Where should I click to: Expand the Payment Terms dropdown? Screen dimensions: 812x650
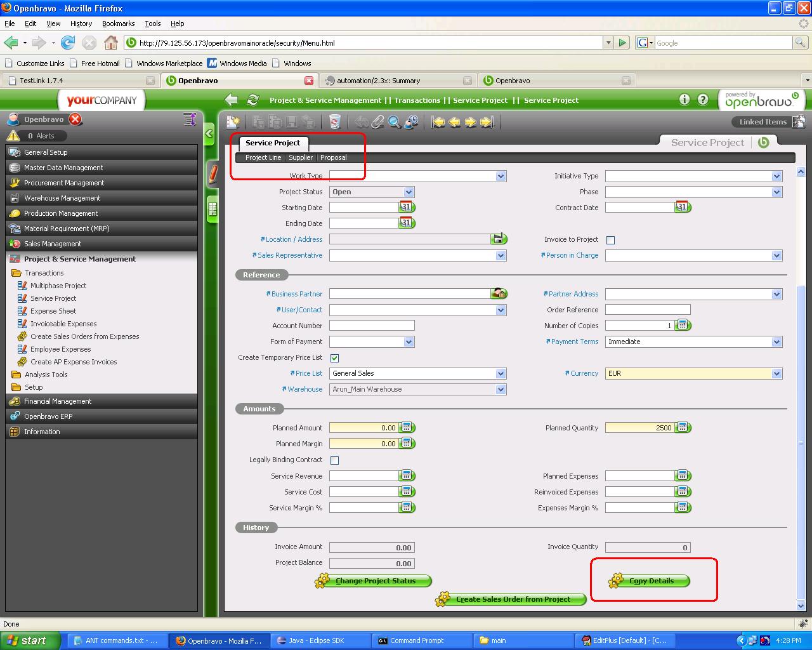pos(776,342)
